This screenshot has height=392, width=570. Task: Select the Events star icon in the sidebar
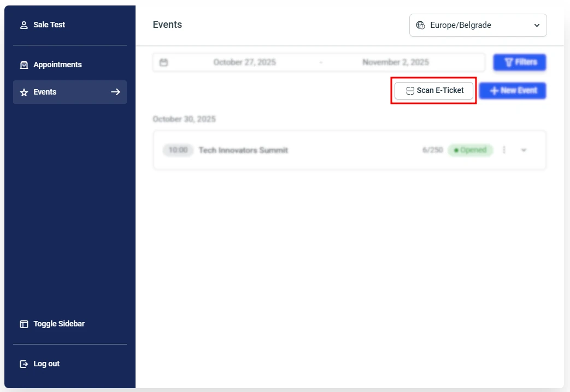click(x=23, y=92)
